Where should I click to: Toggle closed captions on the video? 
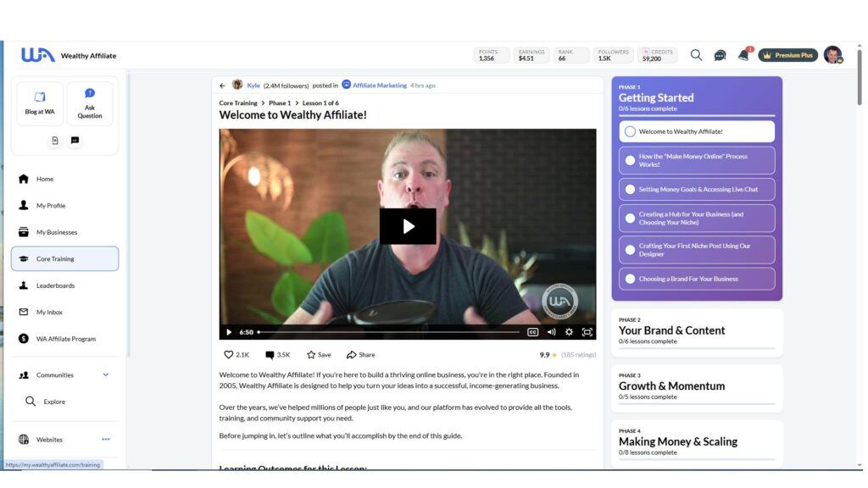point(532,332)
